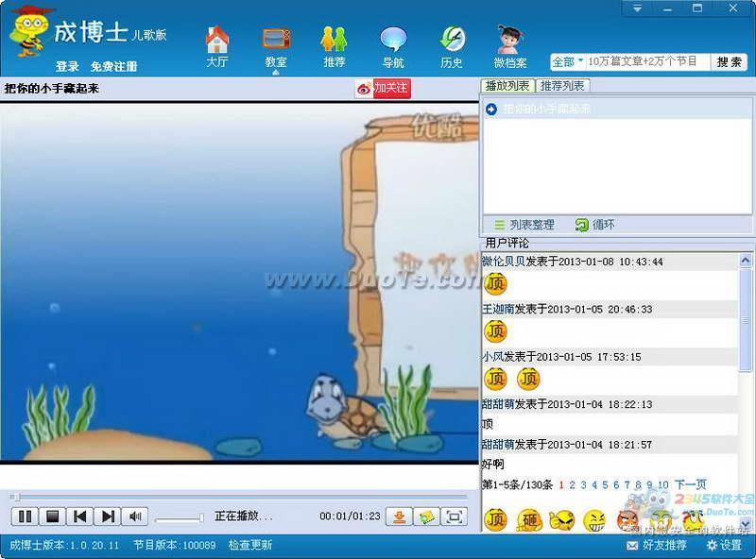
Task: Click the search text input field
Action: point(647,62)
